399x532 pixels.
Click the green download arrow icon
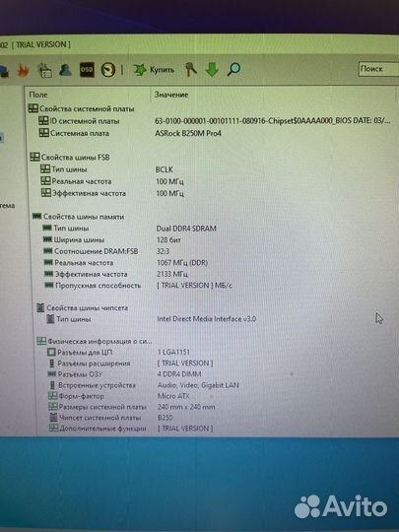coord(212,70)
